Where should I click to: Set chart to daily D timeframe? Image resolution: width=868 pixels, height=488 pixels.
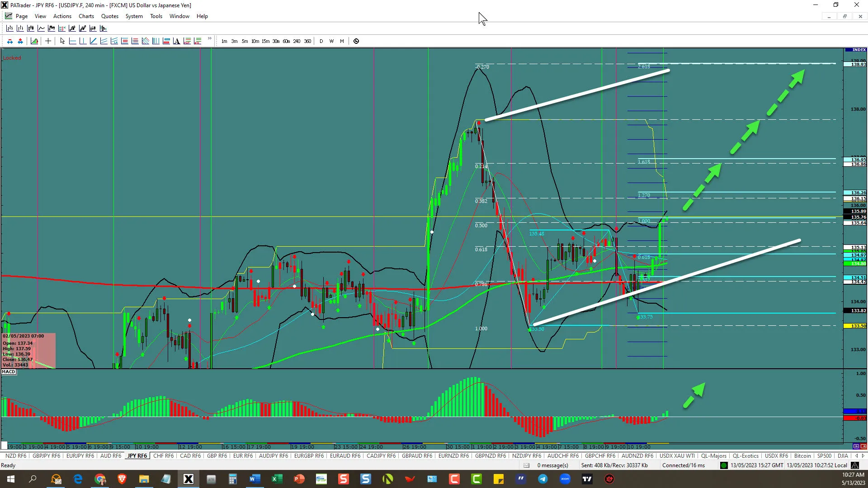pyautogui.click(x=321, y=41)
